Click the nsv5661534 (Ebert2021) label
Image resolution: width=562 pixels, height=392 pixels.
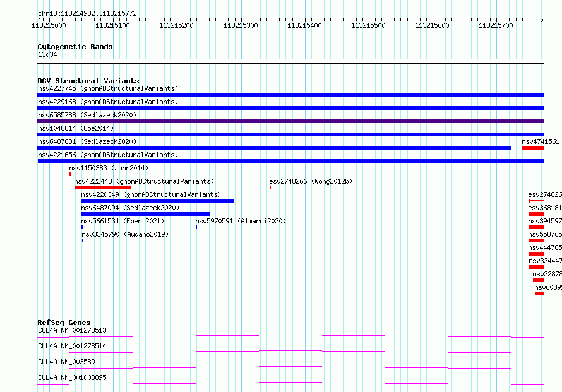123,221
